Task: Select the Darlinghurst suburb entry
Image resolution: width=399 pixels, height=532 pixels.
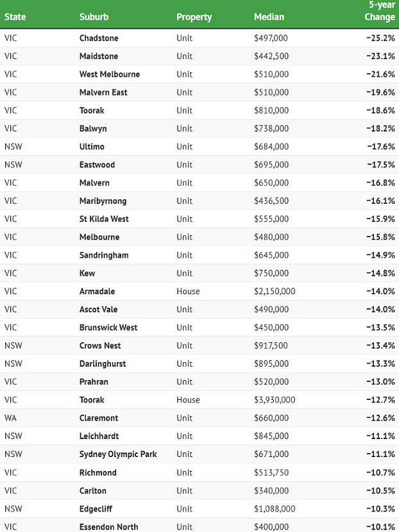Action: 103,363
